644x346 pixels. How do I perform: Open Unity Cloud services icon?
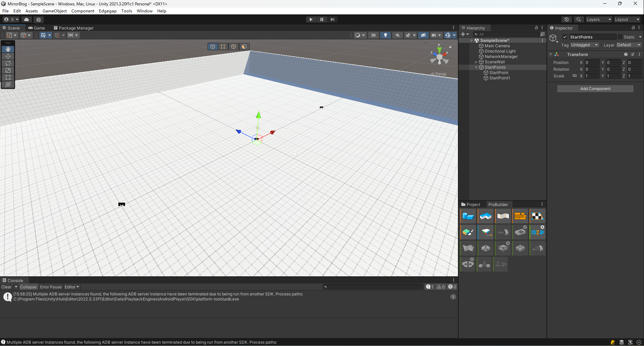point(26,19)
